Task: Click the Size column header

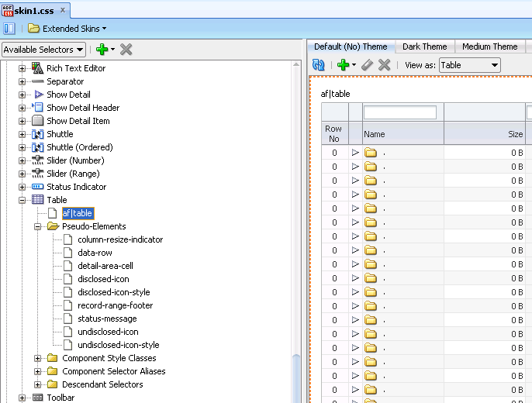Action: tap(484, 134)
